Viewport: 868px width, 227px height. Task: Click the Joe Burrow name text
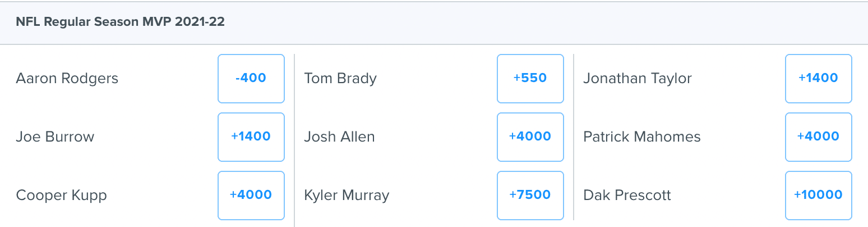click(55, 137)
